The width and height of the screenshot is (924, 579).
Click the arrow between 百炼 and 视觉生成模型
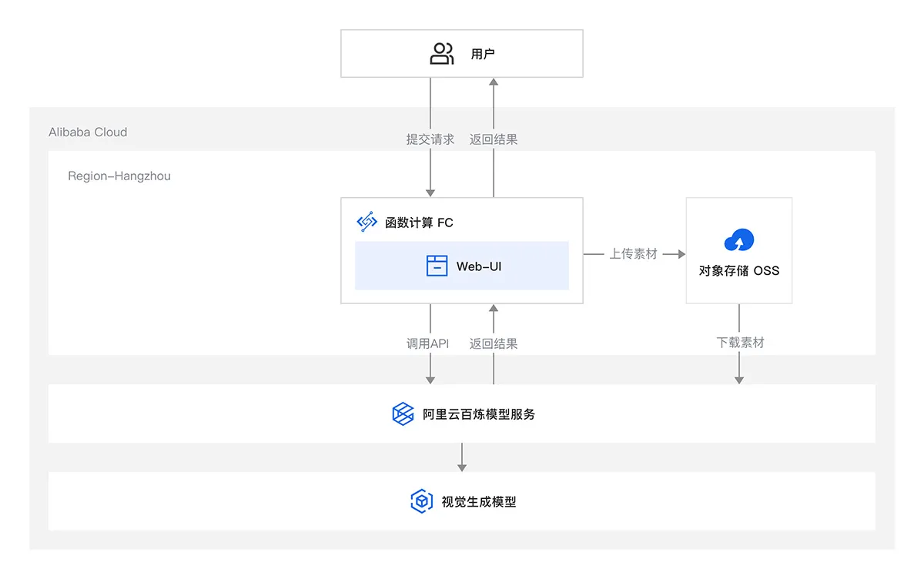461,458
